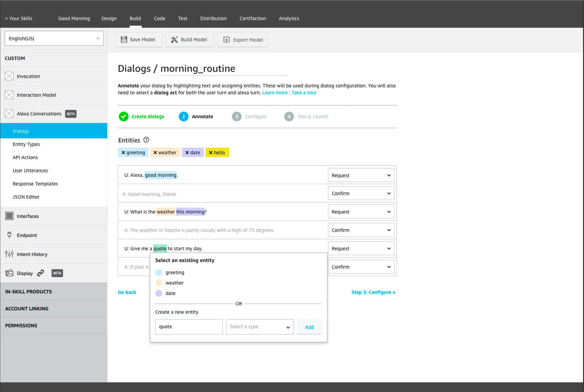Click the Export Model upload icon
The height and width of the screenshot is (392, 584).
(x=226, y=40)
